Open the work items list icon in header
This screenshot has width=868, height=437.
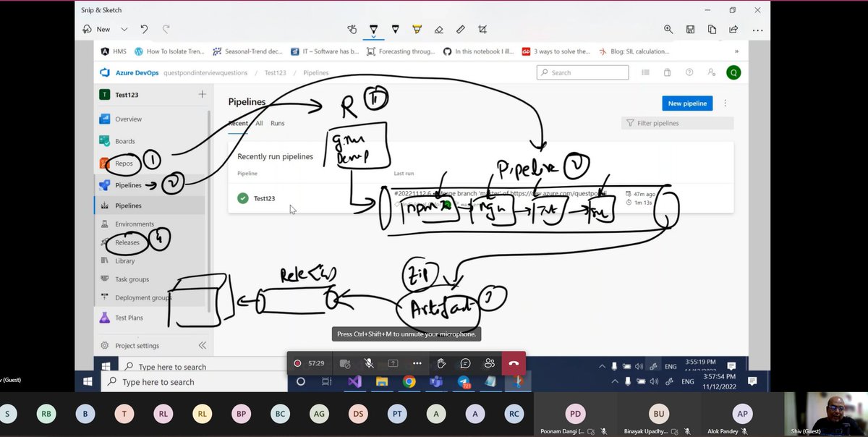coord(646,72)
